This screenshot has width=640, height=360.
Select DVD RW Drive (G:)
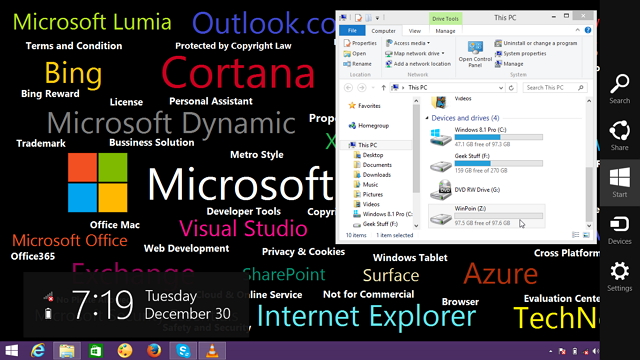pos(487,190)
